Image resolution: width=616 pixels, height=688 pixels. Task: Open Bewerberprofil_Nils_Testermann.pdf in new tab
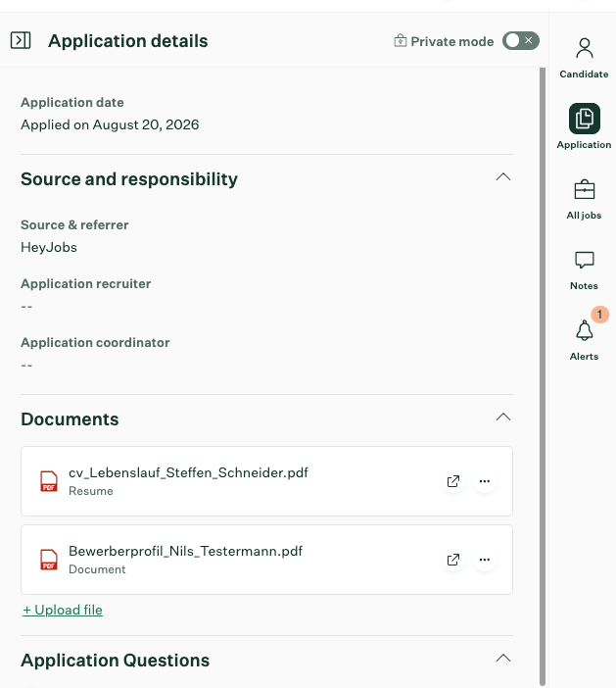(452, 560)
